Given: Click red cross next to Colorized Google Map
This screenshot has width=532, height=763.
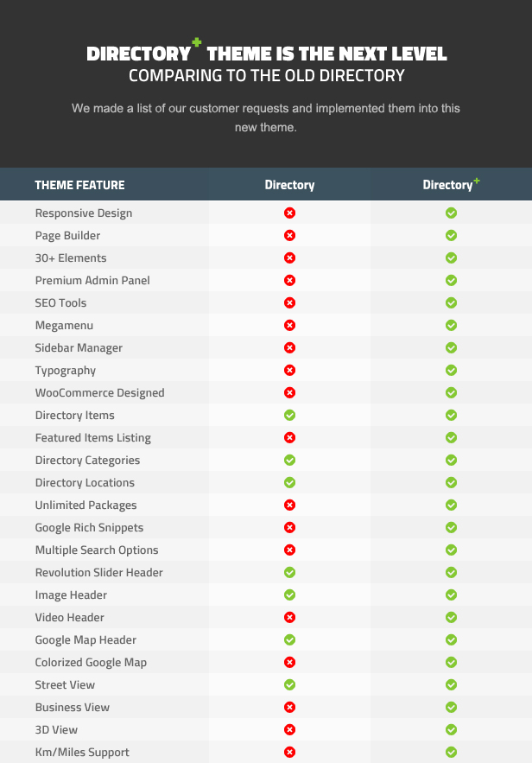Looking at the screenshot, I should click(290, 662).
